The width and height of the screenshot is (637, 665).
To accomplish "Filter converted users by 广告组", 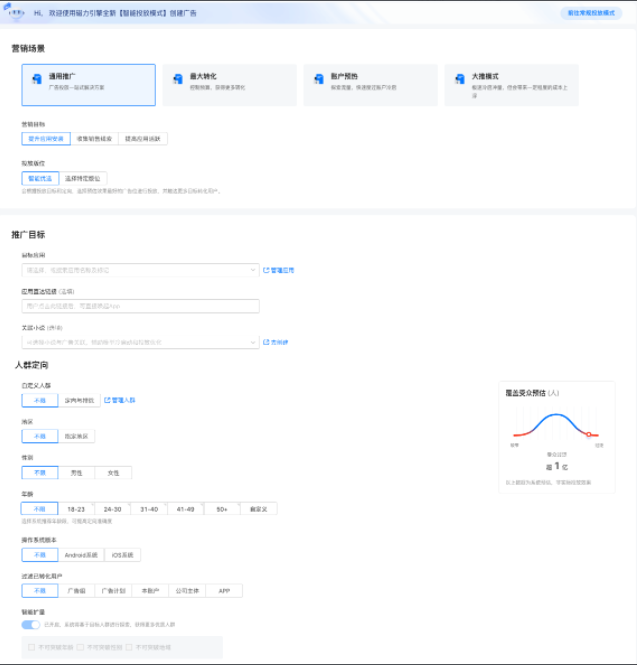I will [76, 591].
